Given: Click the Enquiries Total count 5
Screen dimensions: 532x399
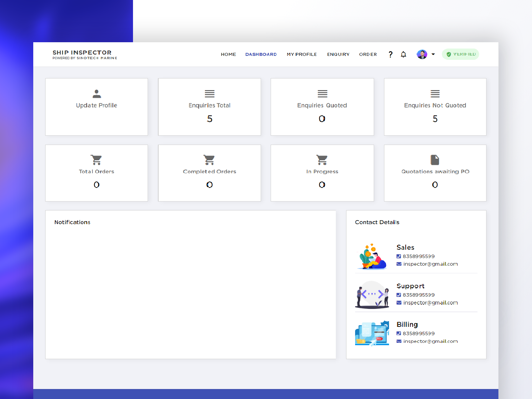Looking at the screenshot, I should click(x=209, y=119).
